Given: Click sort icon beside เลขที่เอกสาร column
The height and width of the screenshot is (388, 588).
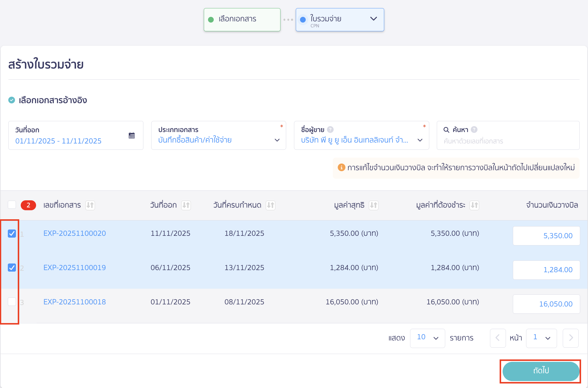Looking at the screenshot, I should coord(90,205).
